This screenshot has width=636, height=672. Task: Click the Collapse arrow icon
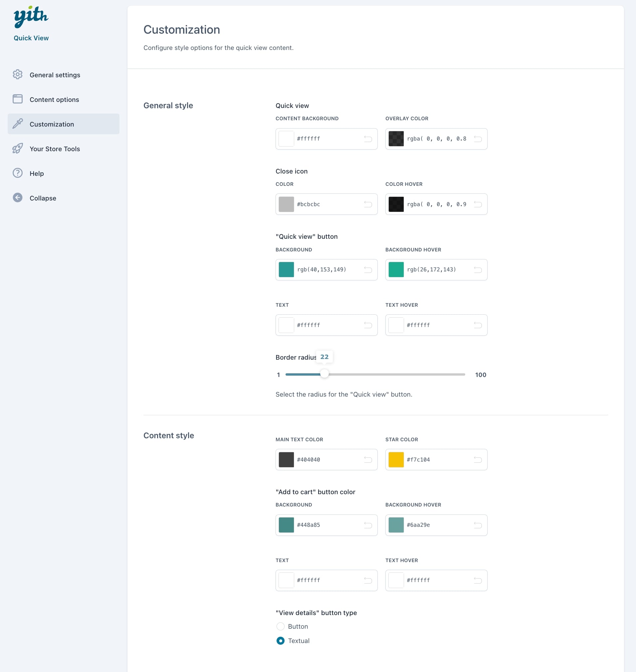coord(18,198)
